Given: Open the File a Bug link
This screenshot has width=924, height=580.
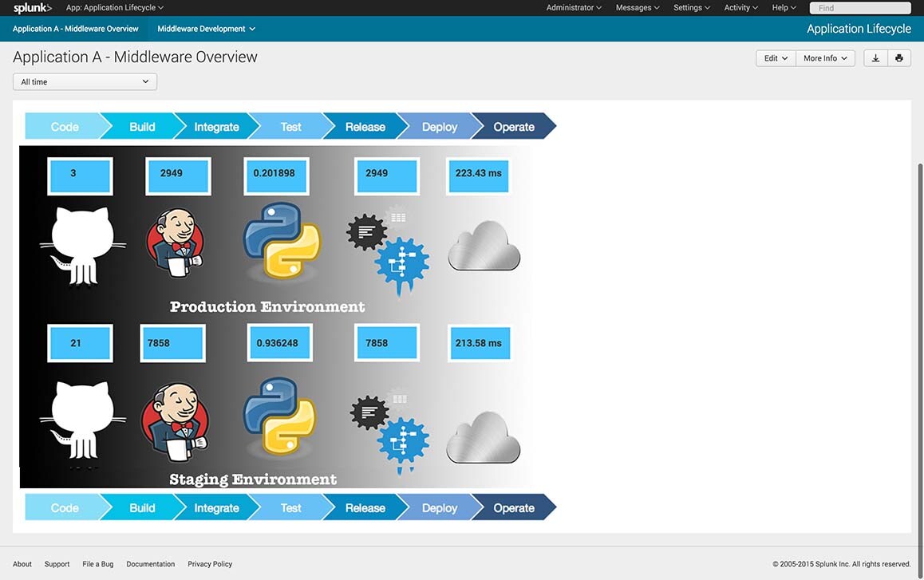Looking at the screenshot, I should tap(98, 564).
